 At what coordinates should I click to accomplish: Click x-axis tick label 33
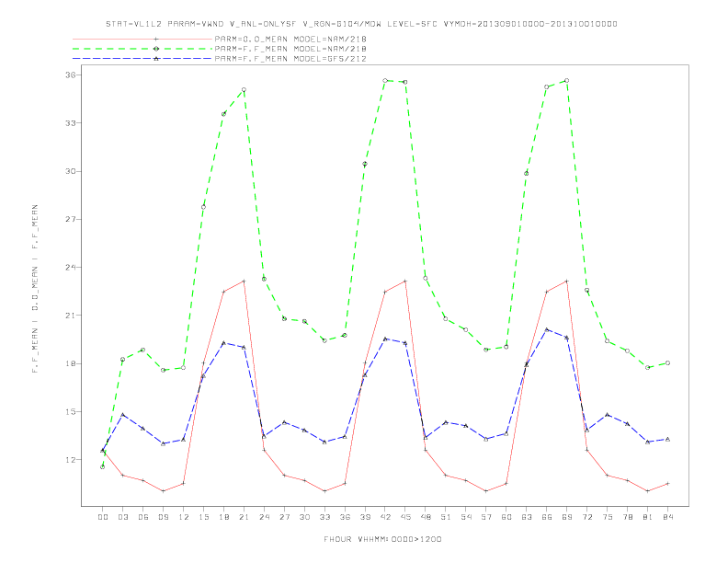pos(324,517)
